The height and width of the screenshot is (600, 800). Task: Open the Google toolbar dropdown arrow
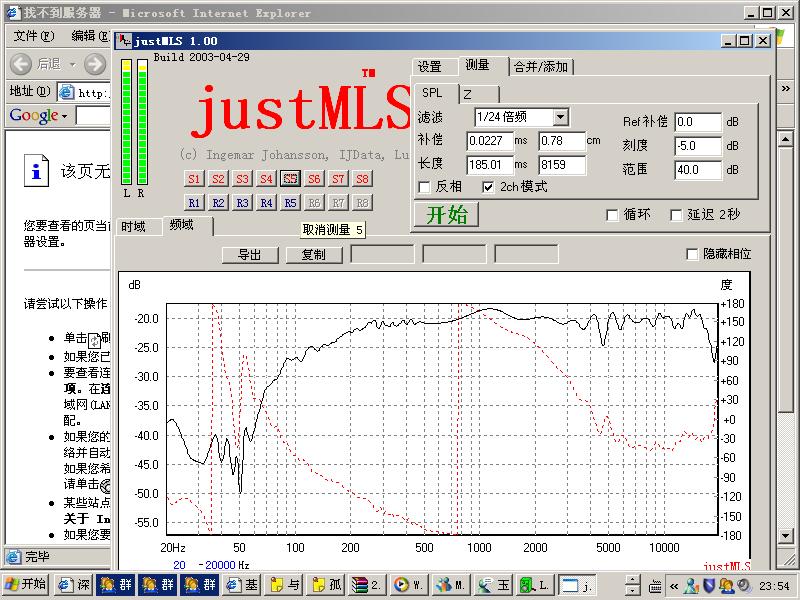(x=64, y=116)
